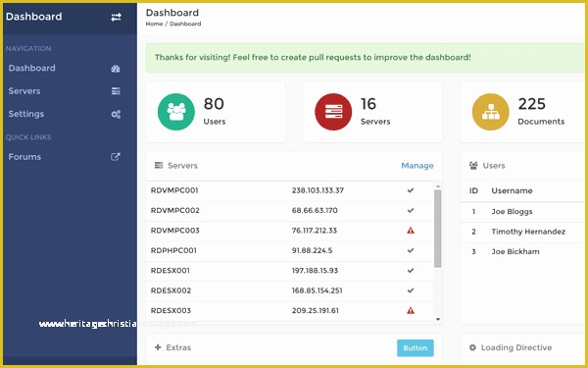
Task: Click the green check for RDPHPC001
Action: tap(411, 250)
